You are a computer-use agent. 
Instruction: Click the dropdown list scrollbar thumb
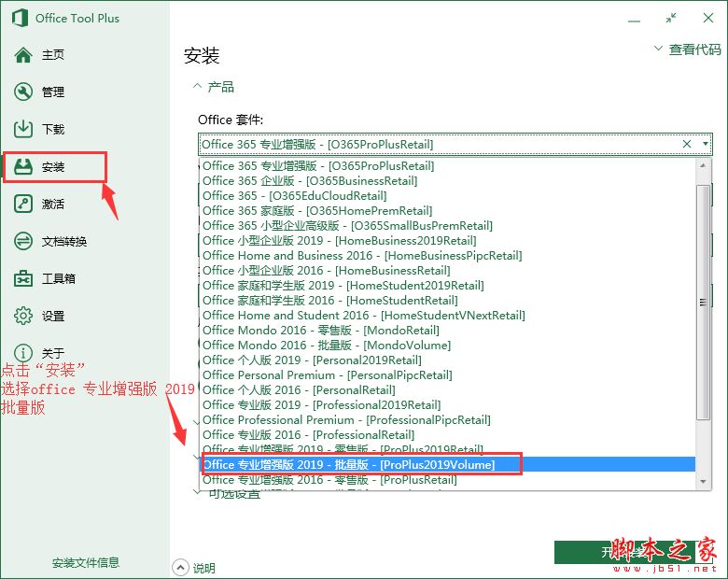[703, 302]
